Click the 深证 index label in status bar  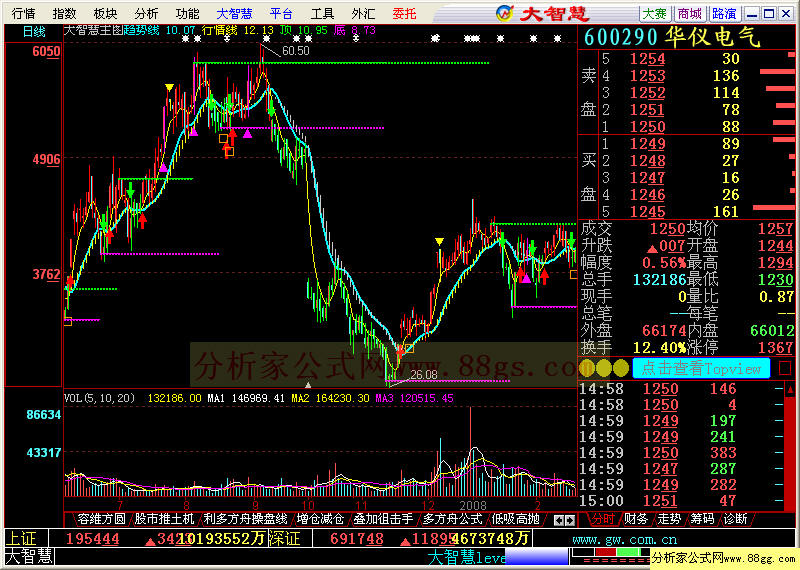(284, 539)
